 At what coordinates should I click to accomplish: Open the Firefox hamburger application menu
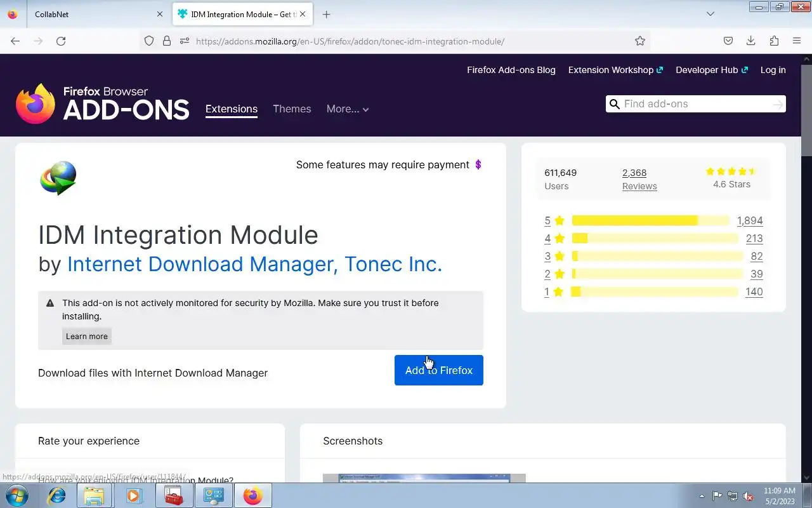pyautogui.click(x=797, y=41)
